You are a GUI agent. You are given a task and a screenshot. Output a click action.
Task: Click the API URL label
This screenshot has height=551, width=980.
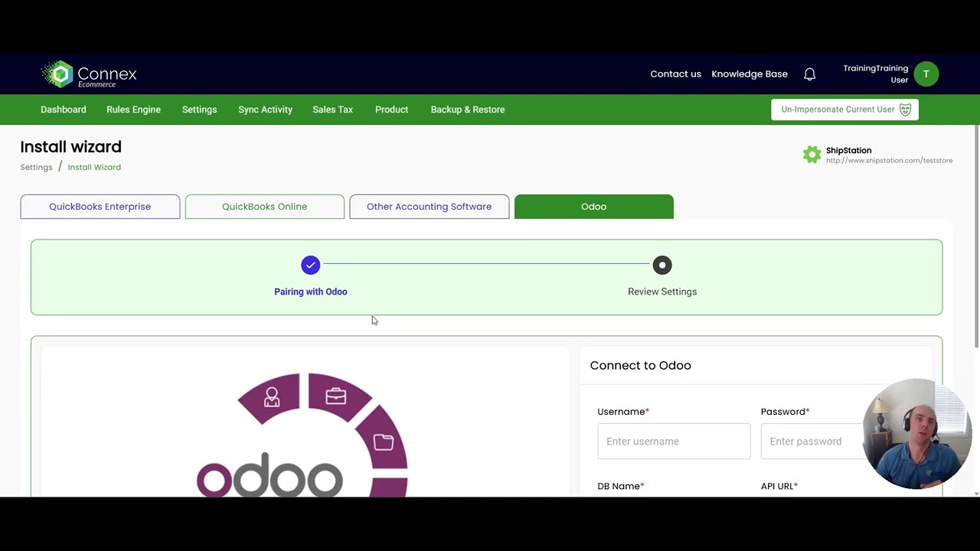pos(779,486)
